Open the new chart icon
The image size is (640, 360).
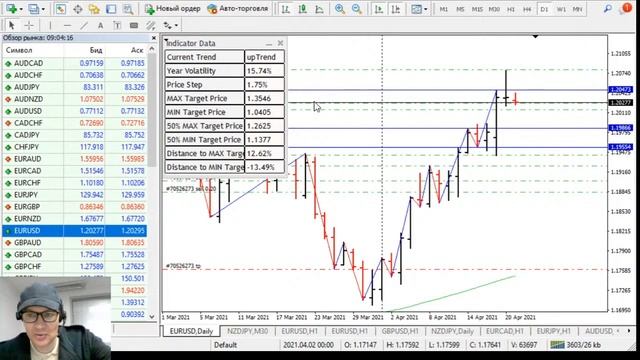click(11, 9)
